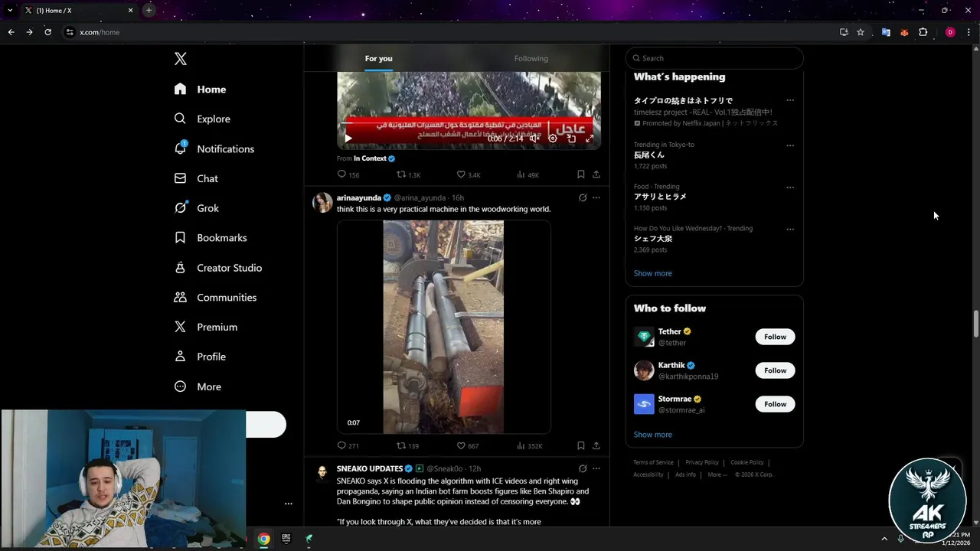Repost the In Context post (1.3K)

pyautogui.click(x=408, y=174)
